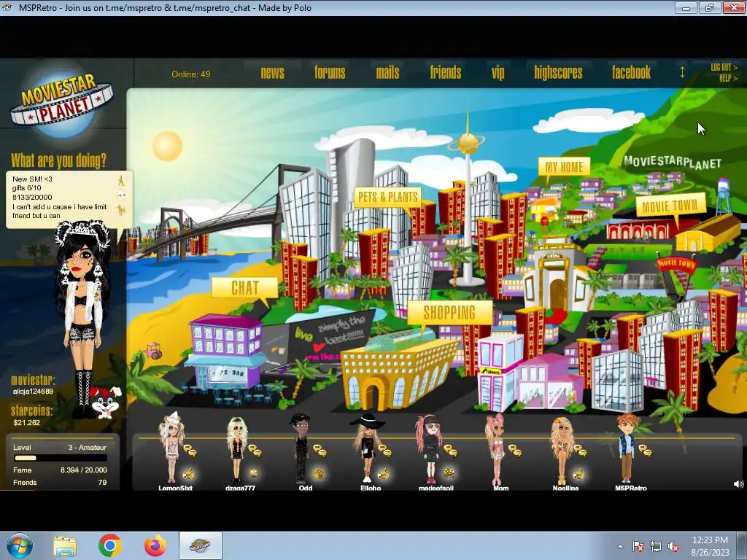
Task: Open chat bubble next to dzaga777
Action: coord(255,451)
